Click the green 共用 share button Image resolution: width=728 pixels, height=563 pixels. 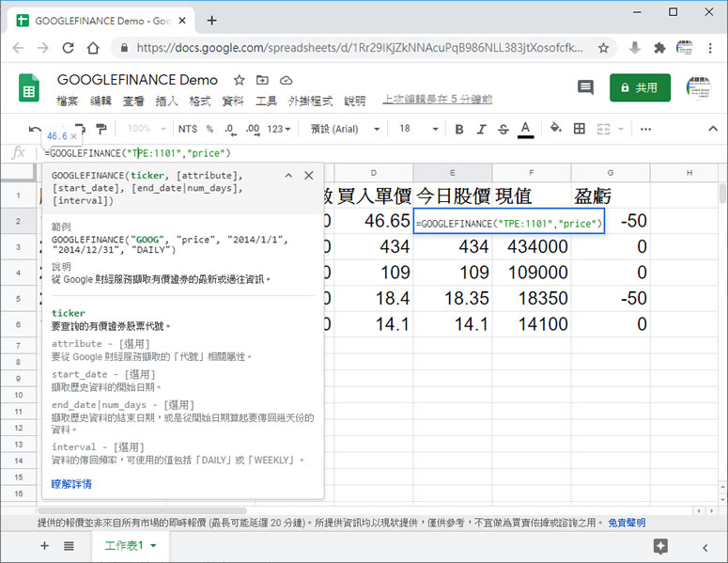point(640,87)
